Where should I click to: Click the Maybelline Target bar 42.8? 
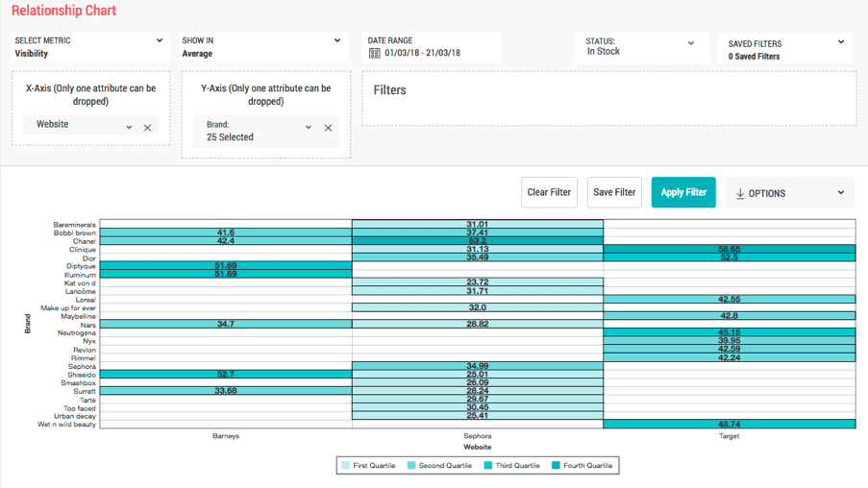point(729,315)
